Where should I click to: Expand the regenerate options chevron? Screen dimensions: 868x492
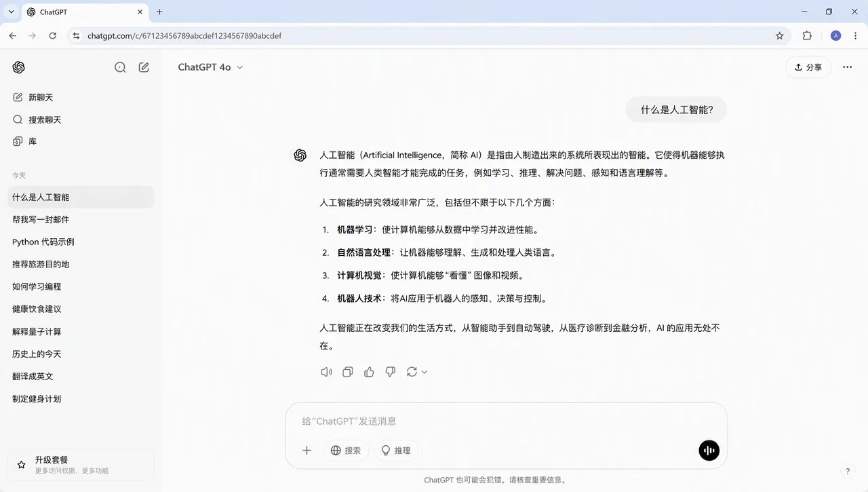[425, 372]
